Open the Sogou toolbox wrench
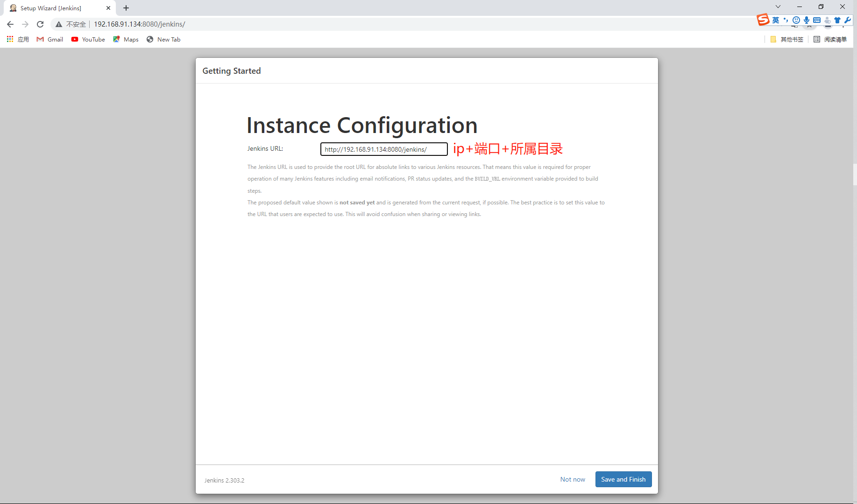Viewport: 857px width, 504px height. click(x=848, y=20)
